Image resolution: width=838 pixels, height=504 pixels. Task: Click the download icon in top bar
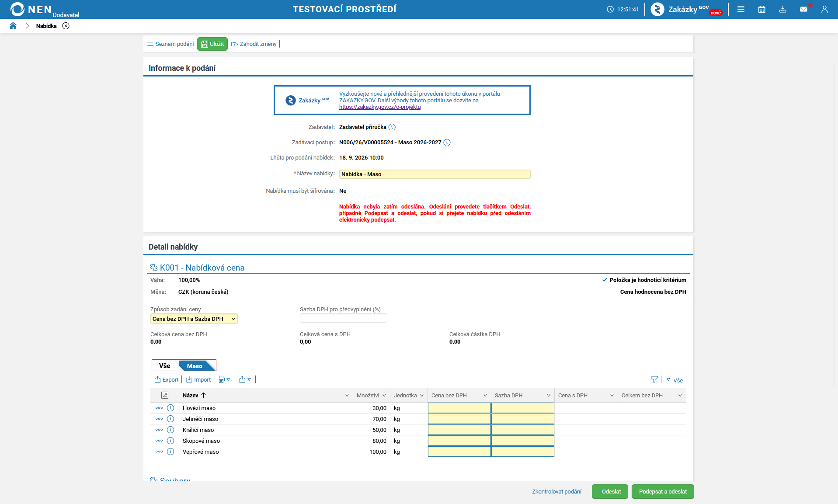782,9
